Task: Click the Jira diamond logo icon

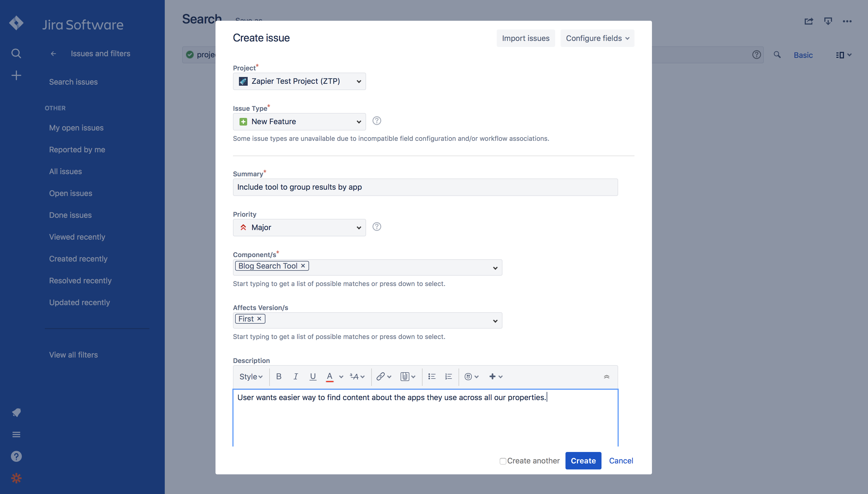Action: point(16,23)
